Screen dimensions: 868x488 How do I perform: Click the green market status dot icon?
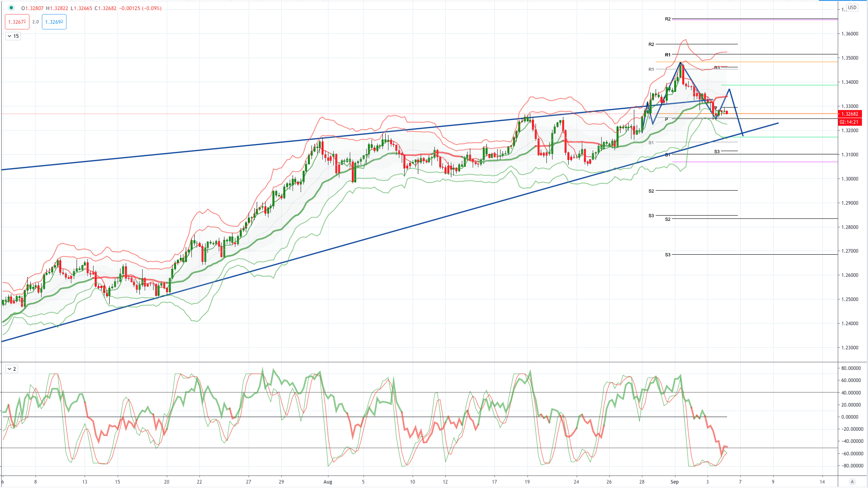(x=11, y=8)
